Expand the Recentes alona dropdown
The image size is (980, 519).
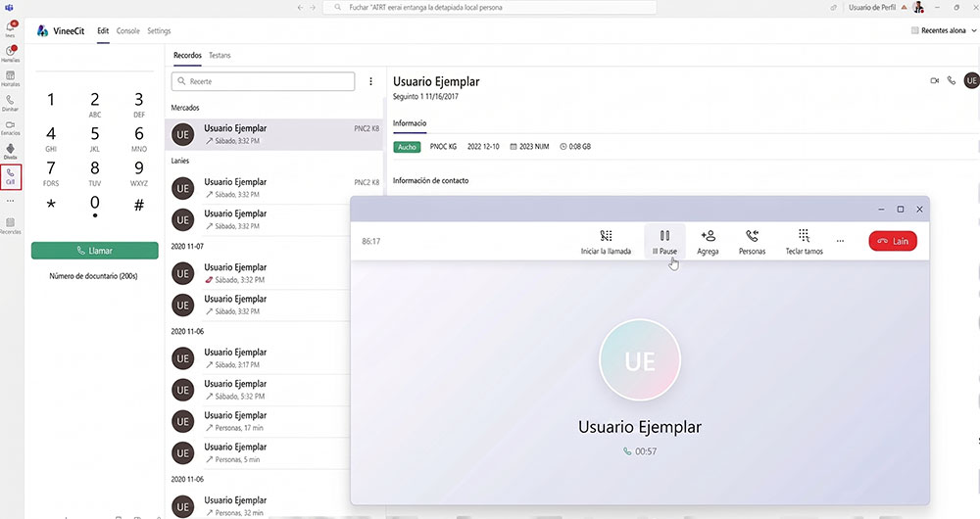point(944,30)
